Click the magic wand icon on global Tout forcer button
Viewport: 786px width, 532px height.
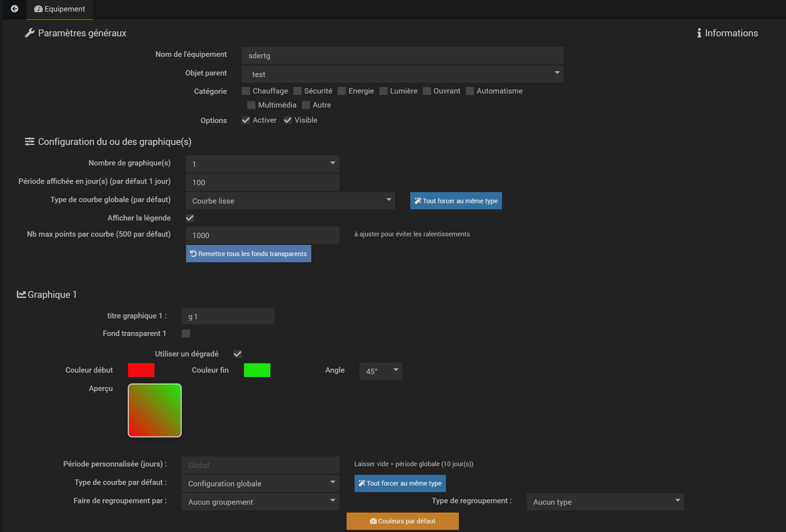(418, 201)
